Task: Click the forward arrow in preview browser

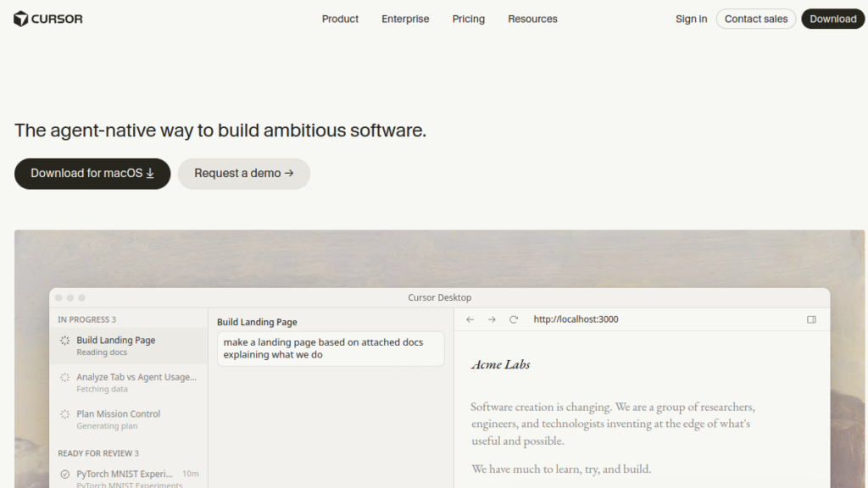Action: coord(492,319)
